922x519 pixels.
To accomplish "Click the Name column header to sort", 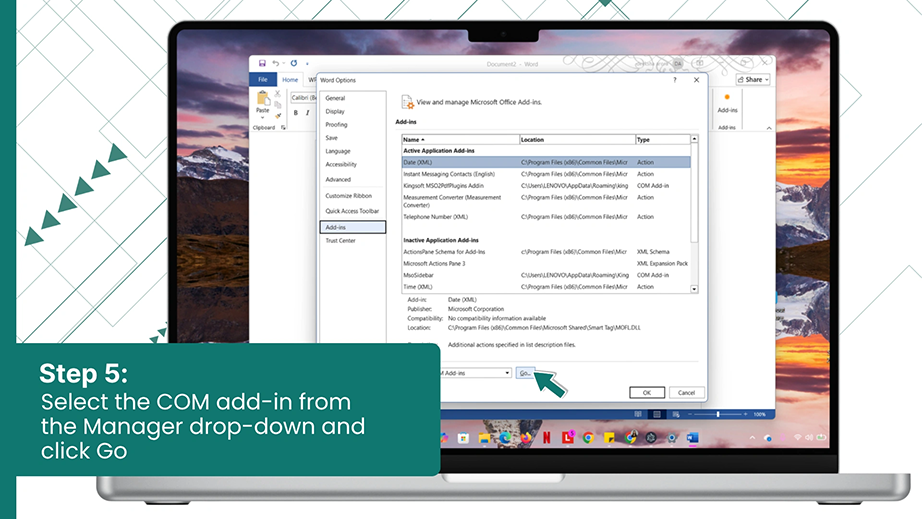I will [460, 140].
